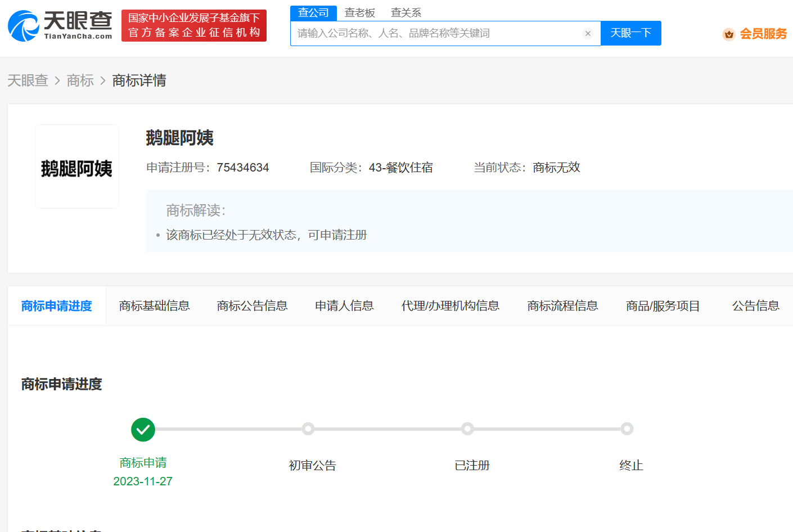
Task: Select the 商标流程信息 tab
Action: 562,306
